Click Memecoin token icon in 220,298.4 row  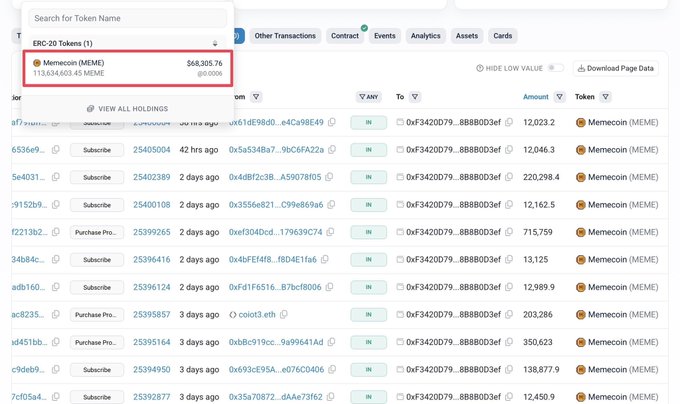coord(581,177)
